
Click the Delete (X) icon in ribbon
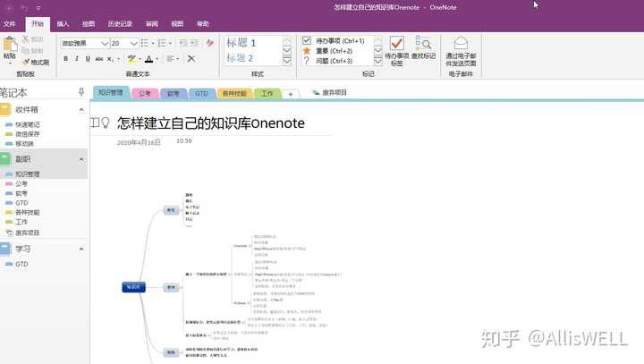191,59
